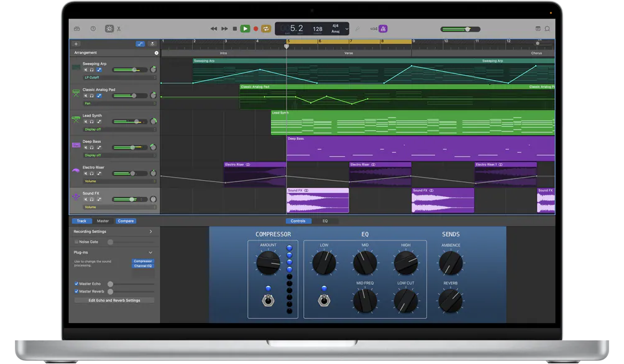
Task: Open the LP Cutoff automation parameter menu
Action: pos(119,78)
